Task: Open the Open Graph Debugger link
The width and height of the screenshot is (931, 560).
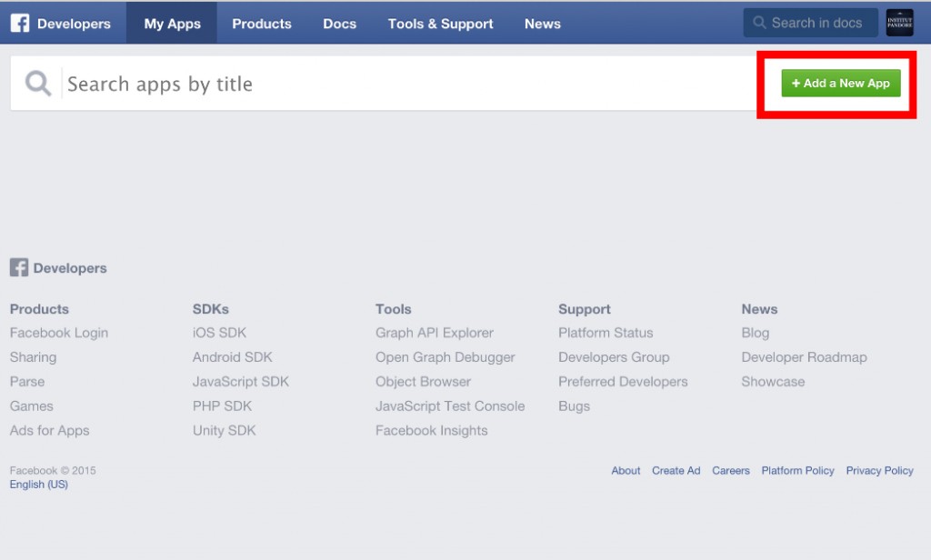Action: [445, 357]
